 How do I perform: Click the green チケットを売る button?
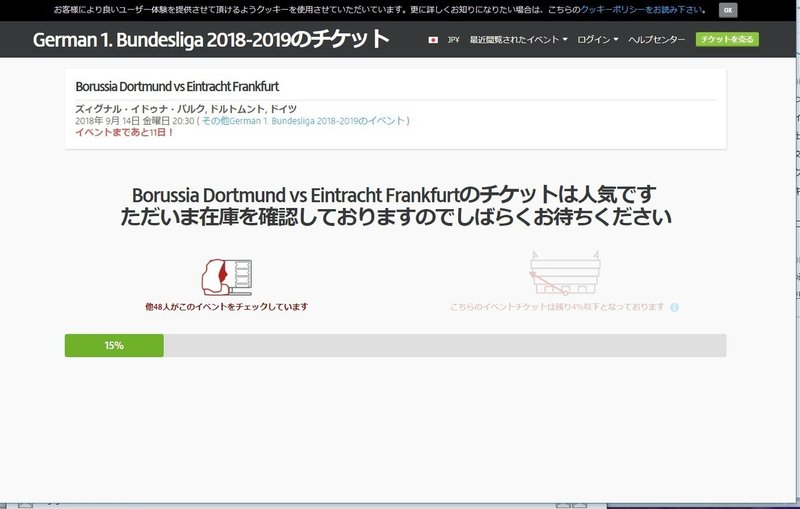[x=727, y=39]
